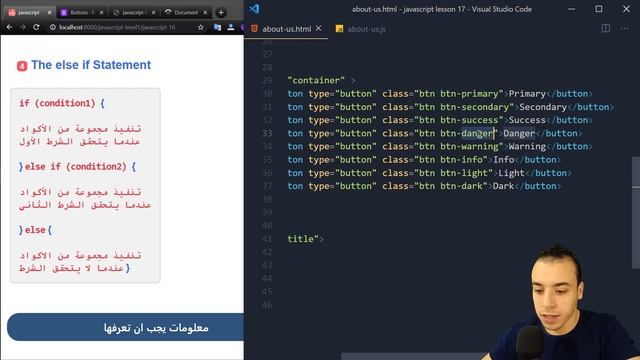Close the about-us.html editor tab
The height and width of the screenshot is (360, 640).
coord(319,29)
